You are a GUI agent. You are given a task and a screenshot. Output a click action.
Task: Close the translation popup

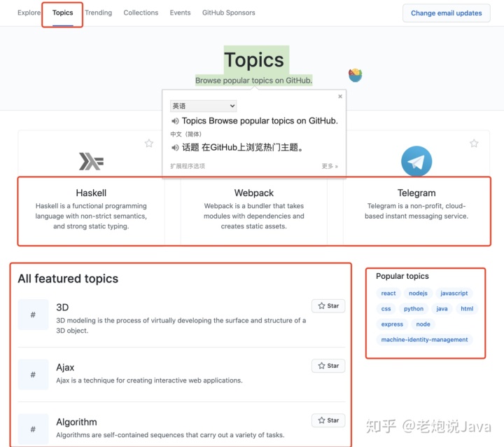(x=340, y=96)
